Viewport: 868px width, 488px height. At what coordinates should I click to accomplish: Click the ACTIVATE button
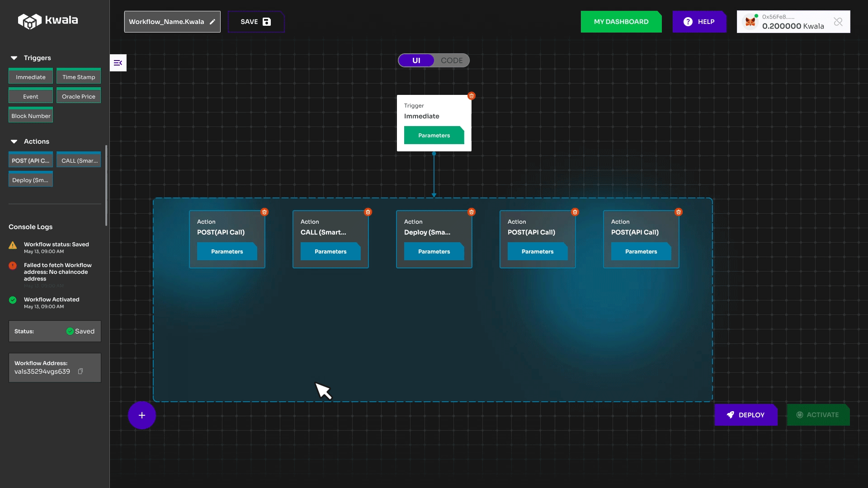pos(819,415)
